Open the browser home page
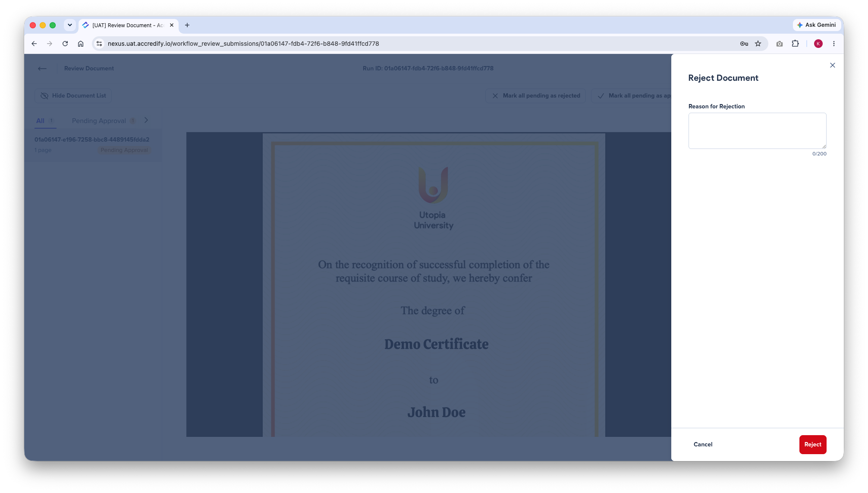 click(81, 44)
